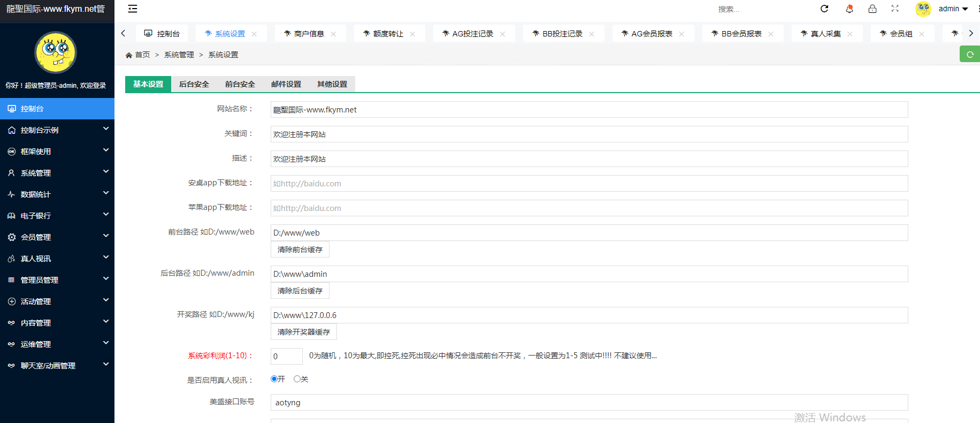The image size is (980, 423).
Task: Click the 安卓app下载地址 input field
Action: (x=589, y=184)
